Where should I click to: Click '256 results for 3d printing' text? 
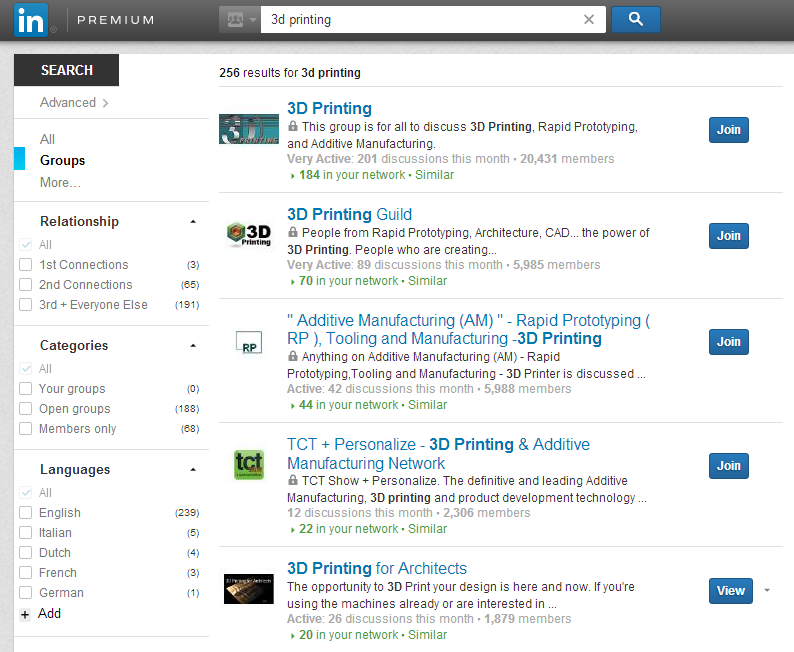click(290, 73)
